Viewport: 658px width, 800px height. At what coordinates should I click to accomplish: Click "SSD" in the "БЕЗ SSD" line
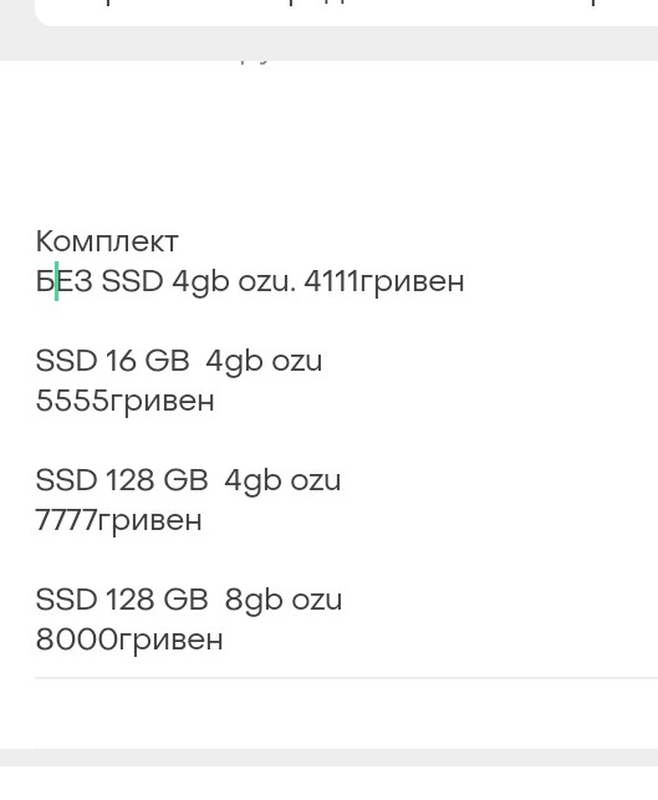point(132,281)
